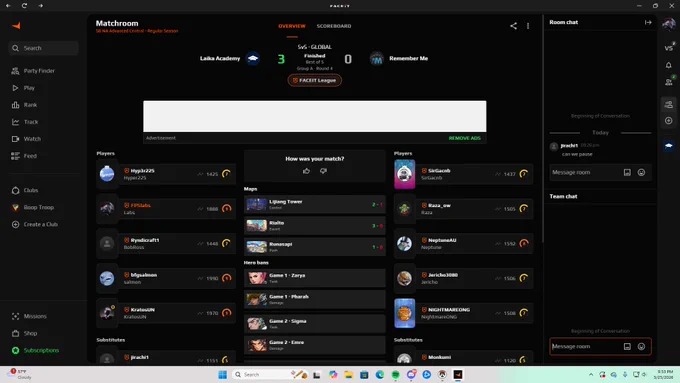Give the match a thumbs up
Screen dimensions: 680x383
pyautogui.click(x=306, y=171)
